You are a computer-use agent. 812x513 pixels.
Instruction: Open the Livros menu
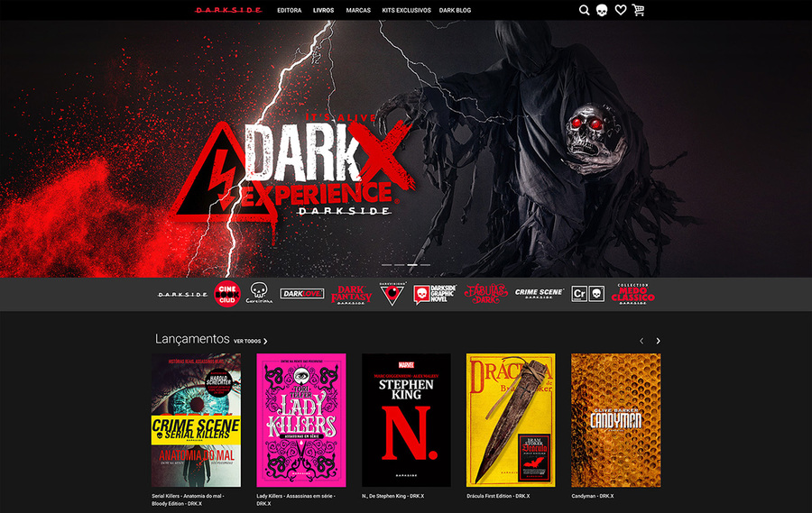click(x=324, y=10)
